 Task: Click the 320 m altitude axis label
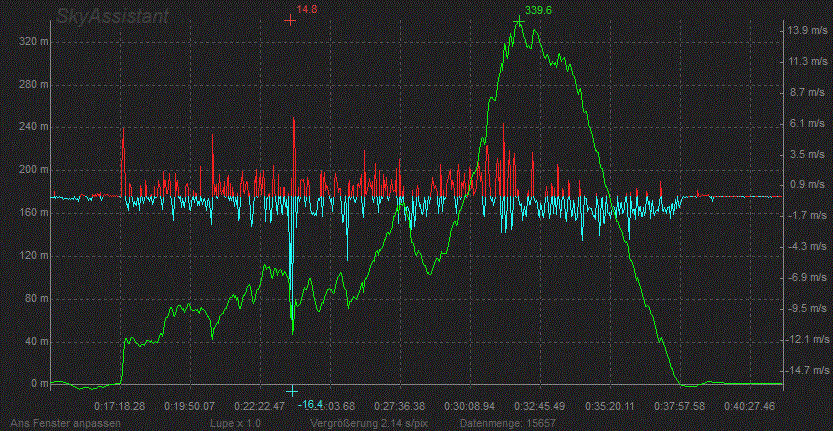point(34,42)
